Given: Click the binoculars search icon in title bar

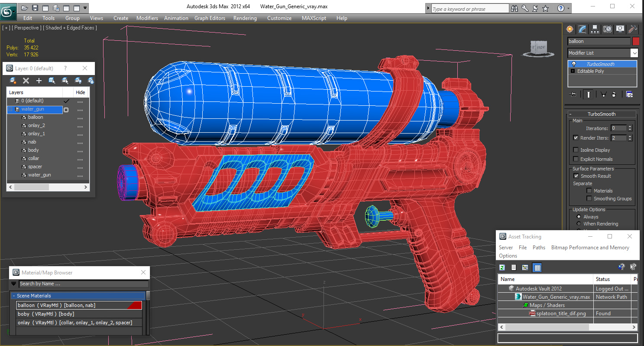Looking at the screenshot, I should pyautogui.click(x=515, y=8).
